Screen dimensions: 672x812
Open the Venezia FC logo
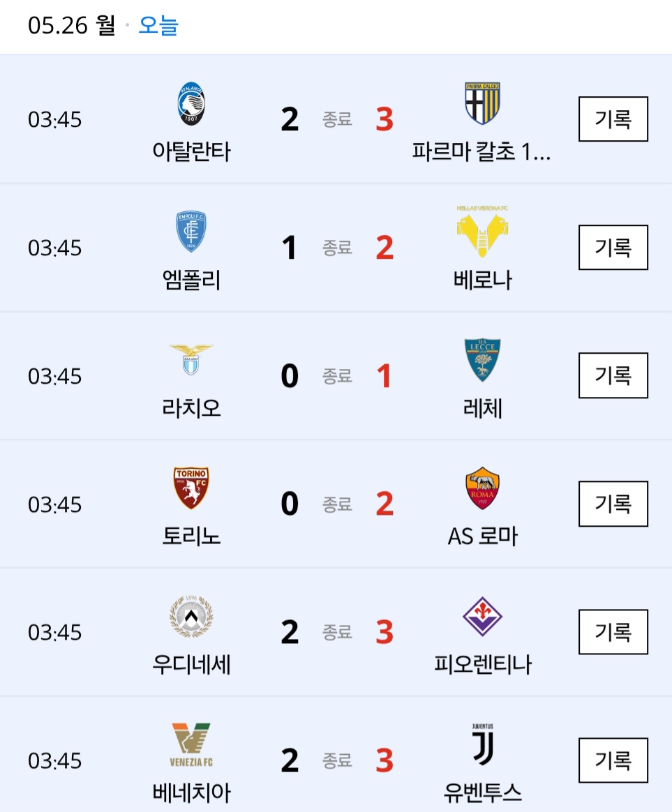coord(191,744)
